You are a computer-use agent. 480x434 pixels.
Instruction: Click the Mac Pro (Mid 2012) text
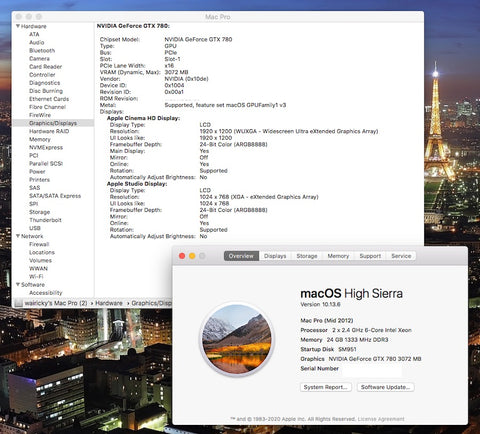pyautogui.click(x=327, y=320)
